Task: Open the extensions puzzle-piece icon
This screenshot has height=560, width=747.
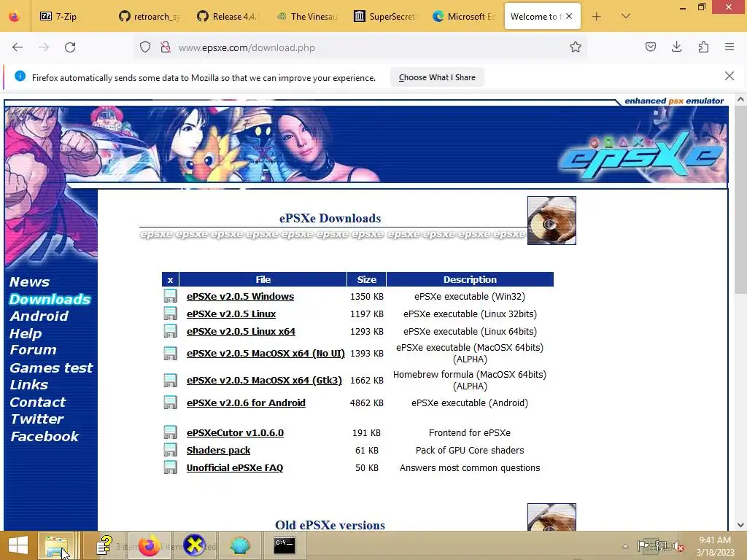Action: point(704,47)
